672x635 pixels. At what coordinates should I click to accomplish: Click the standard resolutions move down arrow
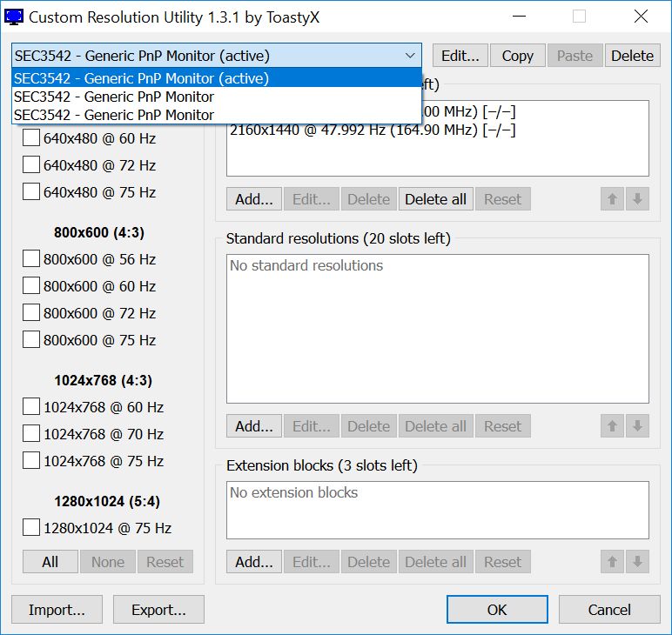[637, 426]
